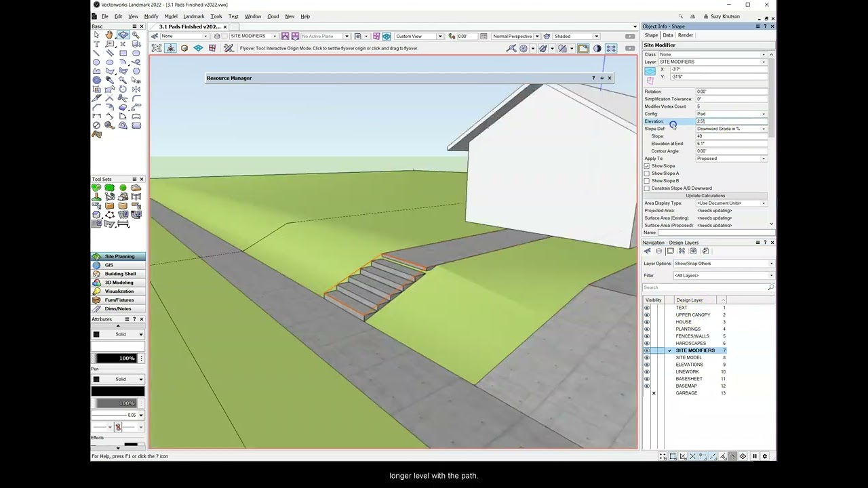Open Layer Options Show/Snap Others dropdown

click(x=723, y=264)
